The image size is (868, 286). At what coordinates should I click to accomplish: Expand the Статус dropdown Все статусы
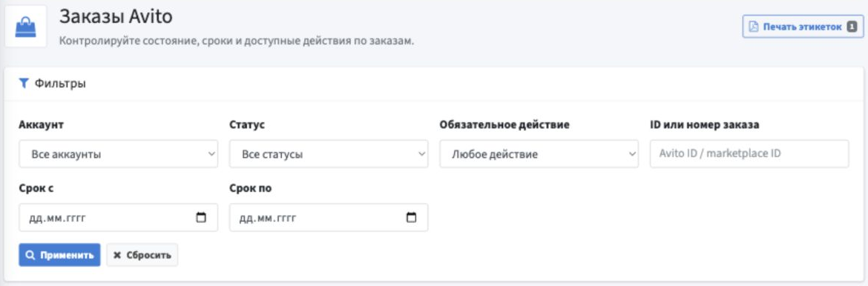pyautogui.click(x=329, y=154)
